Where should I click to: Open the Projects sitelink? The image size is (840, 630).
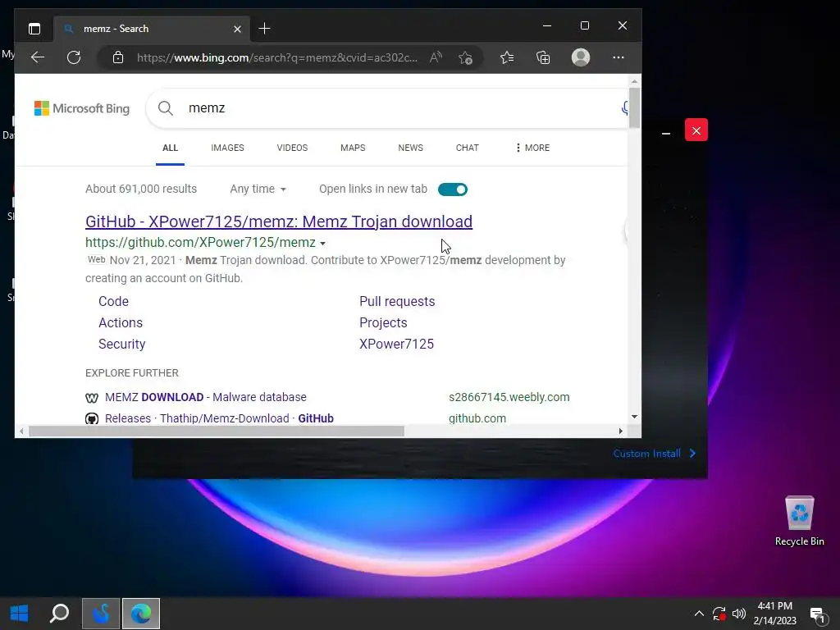(x=383, y=322)
